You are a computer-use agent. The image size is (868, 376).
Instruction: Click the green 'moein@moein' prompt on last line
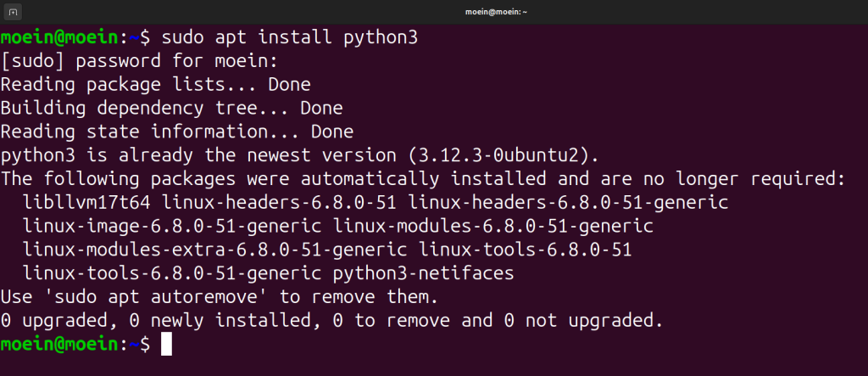pos(62,345)
